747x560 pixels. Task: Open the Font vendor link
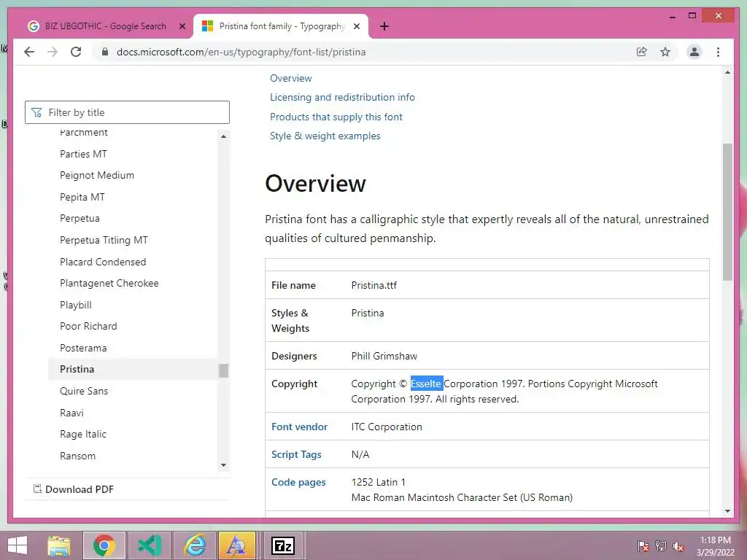point(299,427)
